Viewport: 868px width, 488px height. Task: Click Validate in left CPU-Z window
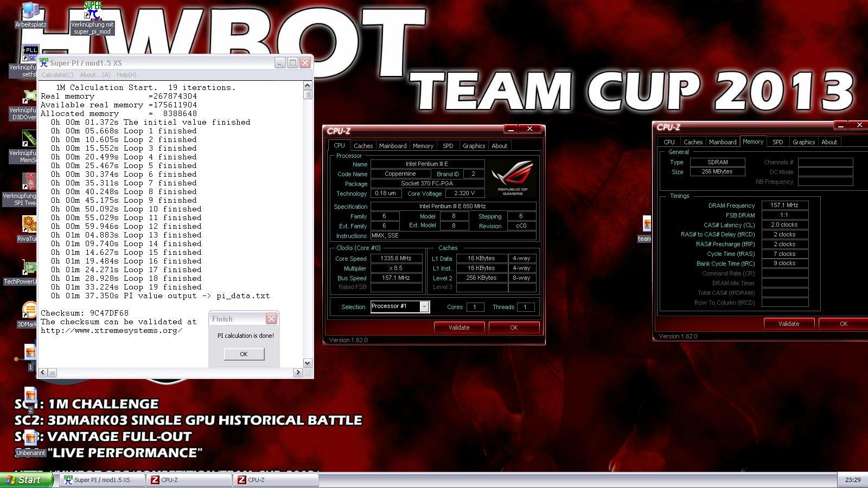(459, 328)
